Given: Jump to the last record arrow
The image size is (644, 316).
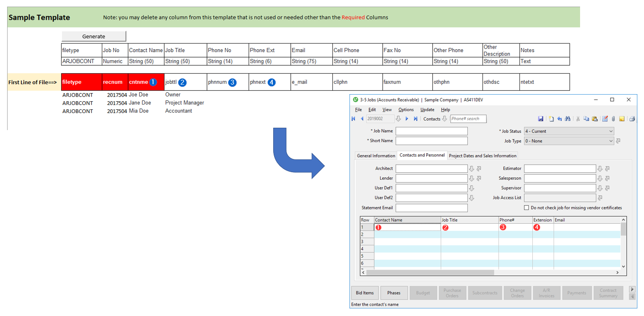Looking at the screenshot, I should click(x=415, y=119).
